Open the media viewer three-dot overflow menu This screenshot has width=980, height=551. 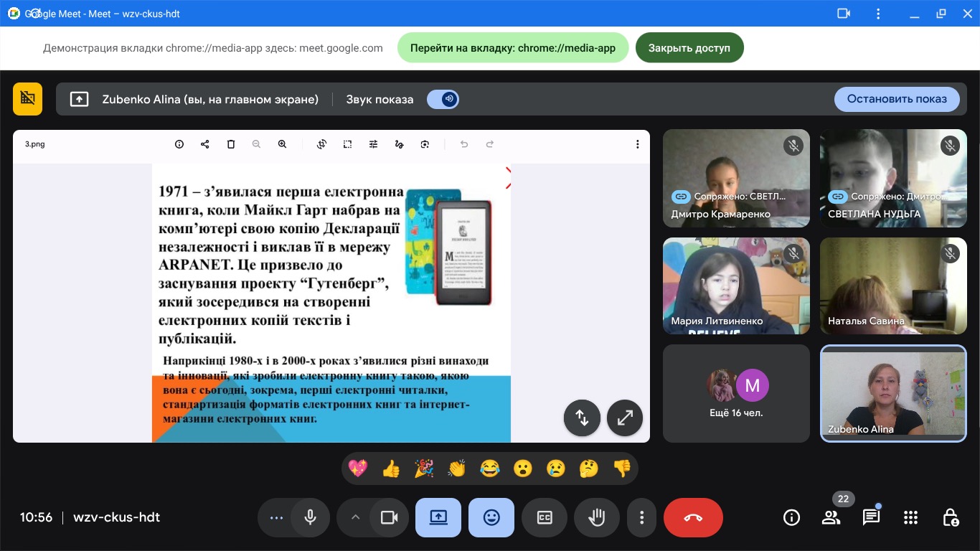(637, 144)
